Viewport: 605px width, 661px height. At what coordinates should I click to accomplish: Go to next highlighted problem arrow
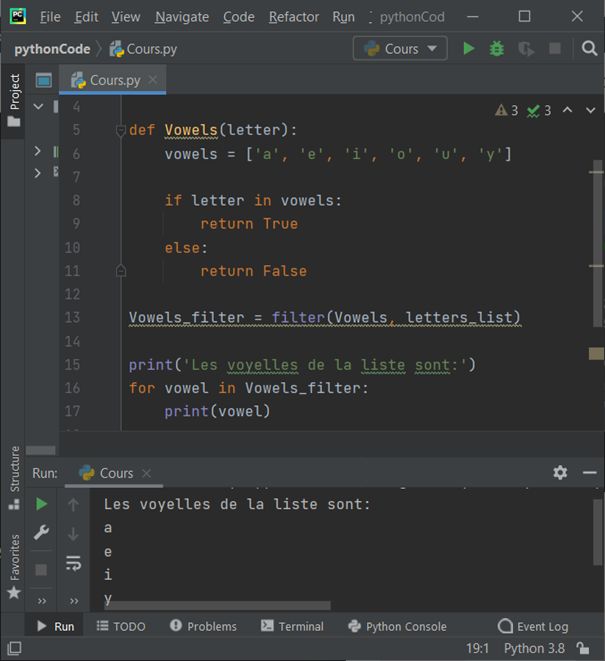point(591,110)
